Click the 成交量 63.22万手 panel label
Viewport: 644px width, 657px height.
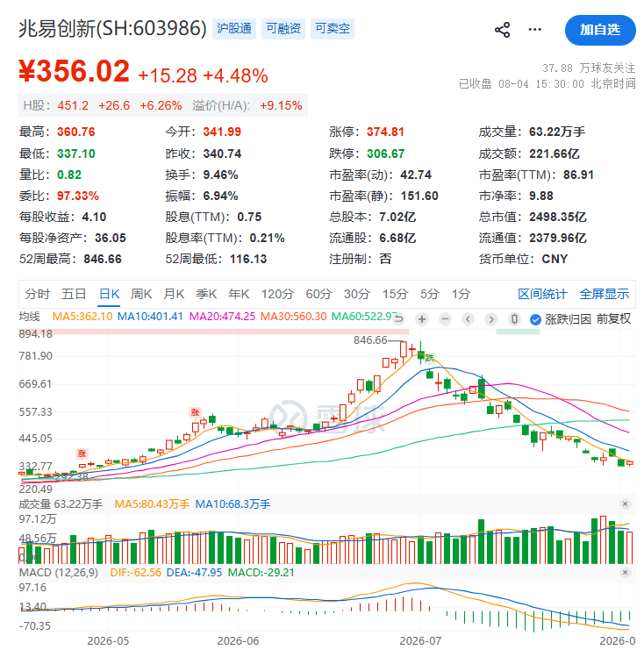pyautogui.click(x=61, y=504)
